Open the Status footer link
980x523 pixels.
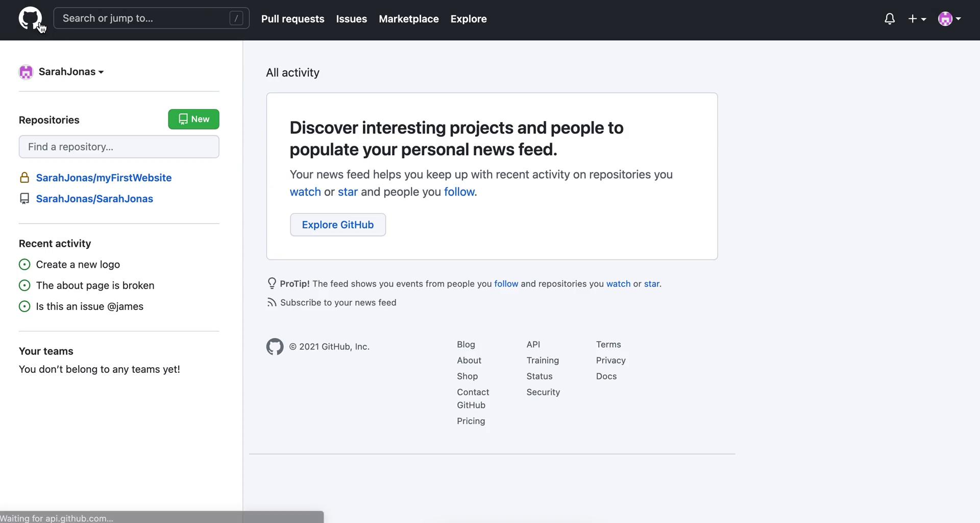540,376
